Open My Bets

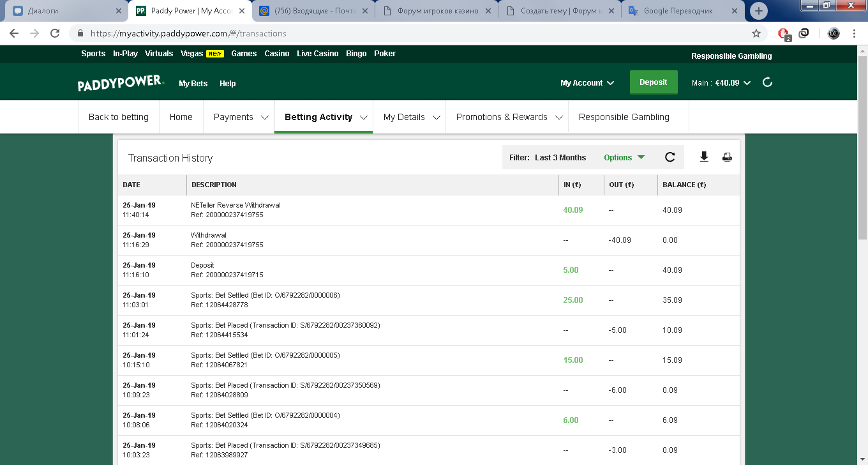pos(193,84)
